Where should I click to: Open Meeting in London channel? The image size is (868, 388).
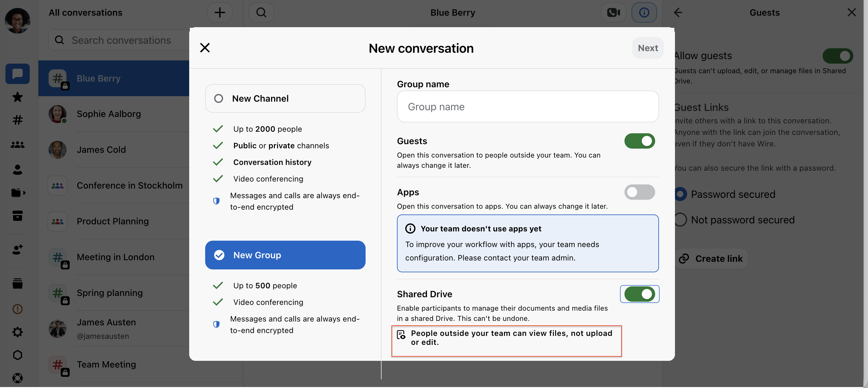pyautogui.click(x=113, y=257)
